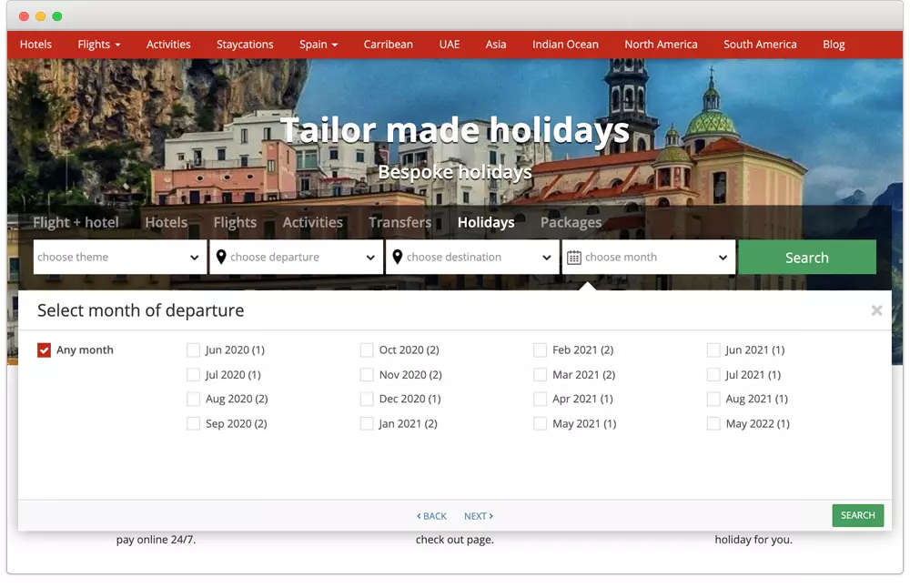Click the chevron arrow on choose theme field
The width and height of the screenshot is (910, 588).
coord(196,257)
